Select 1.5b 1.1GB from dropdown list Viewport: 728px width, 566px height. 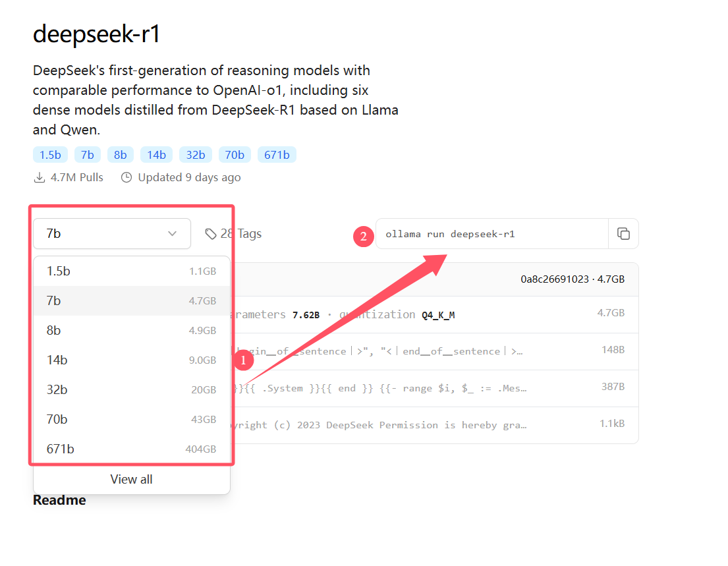tap(131, 271)
